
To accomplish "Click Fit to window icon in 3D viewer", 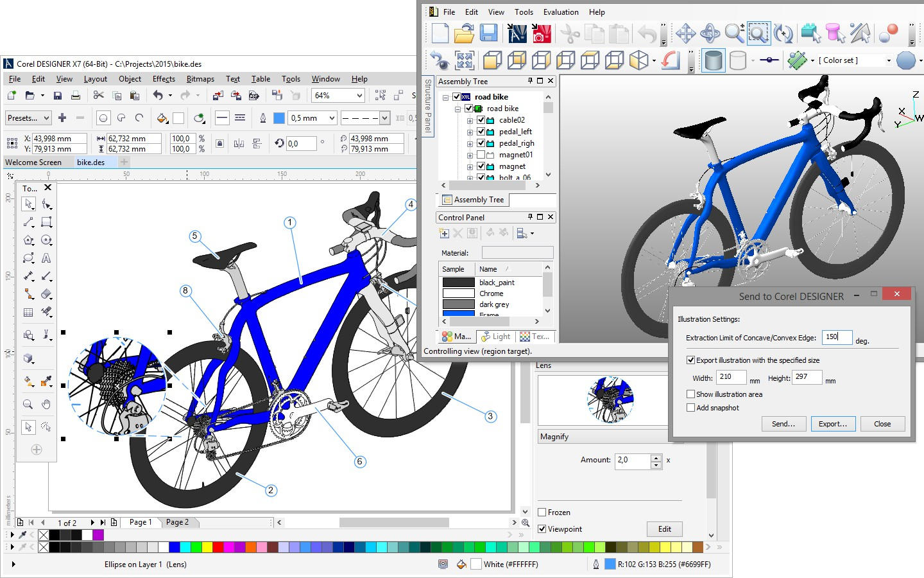I will 464,60.
